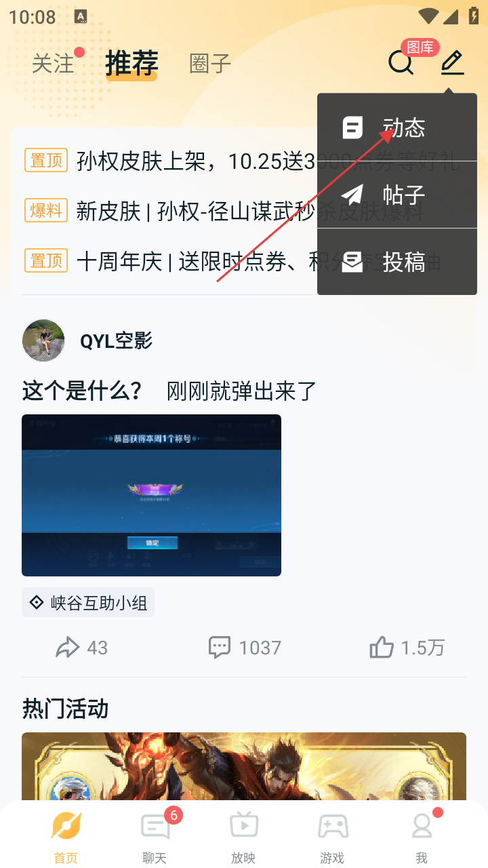
Task: Open the comments bubble icon
Action: coord(220,648)
